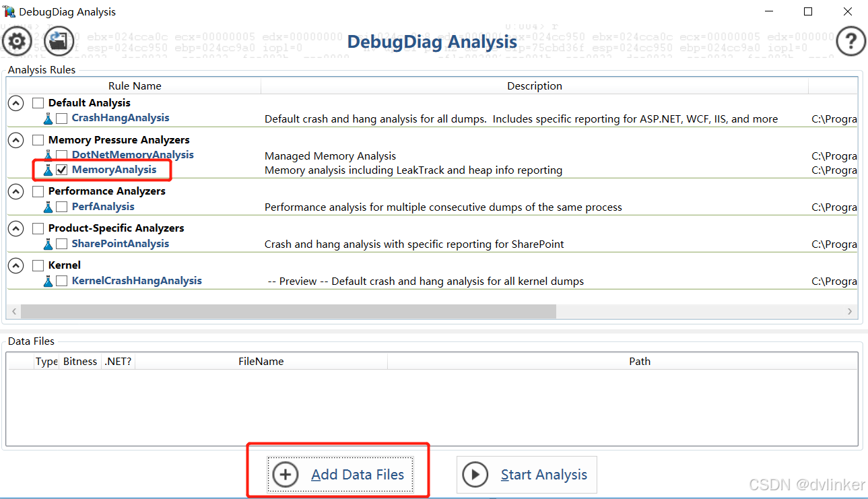Open the DotNetMemoryAnalysis rule link
The width and height of the screenshot is (868, 499).
coord(133,155)
